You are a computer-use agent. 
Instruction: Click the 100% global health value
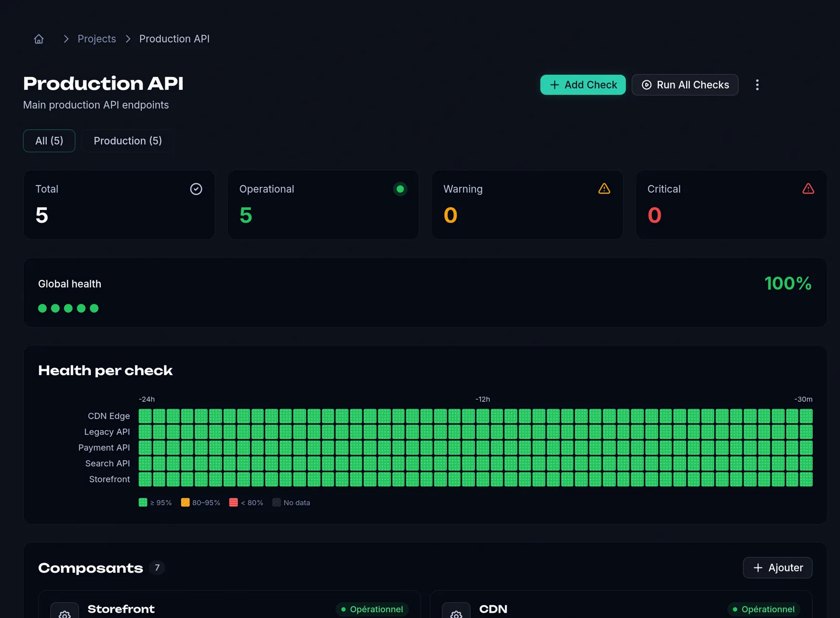click(788, 283)
